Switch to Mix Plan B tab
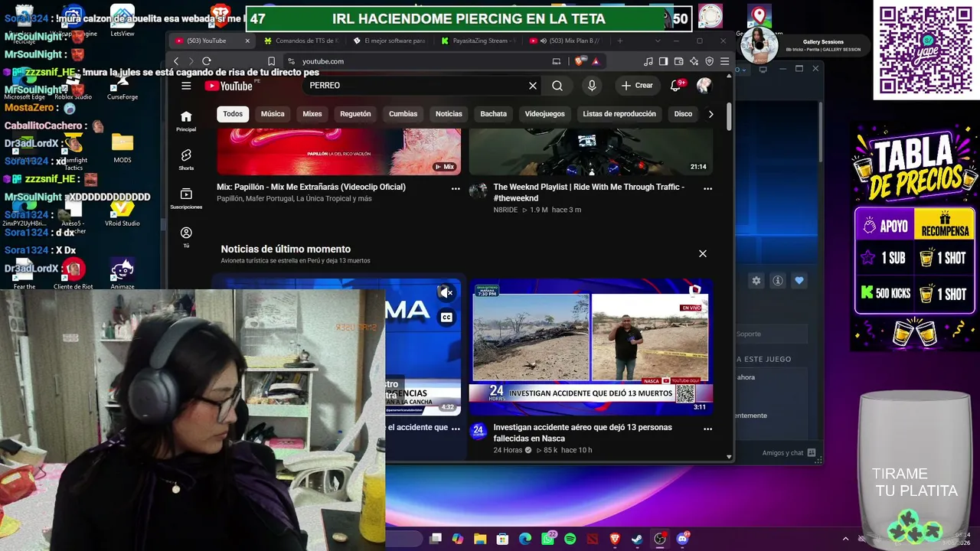Viewport: 980px width, 551px height. click(x=567, y=41)
